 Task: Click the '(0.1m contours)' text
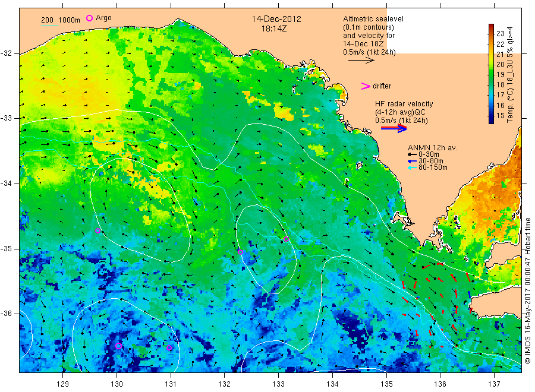point(368,27)
